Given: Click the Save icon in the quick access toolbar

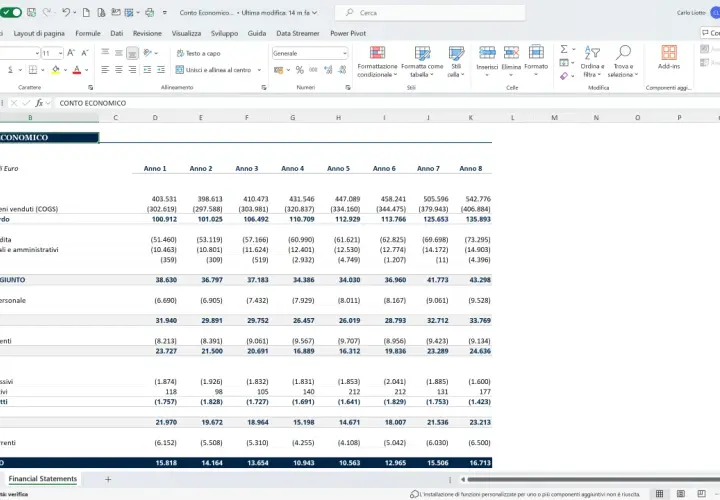Looking at the screenshot, I should [31, 12].
